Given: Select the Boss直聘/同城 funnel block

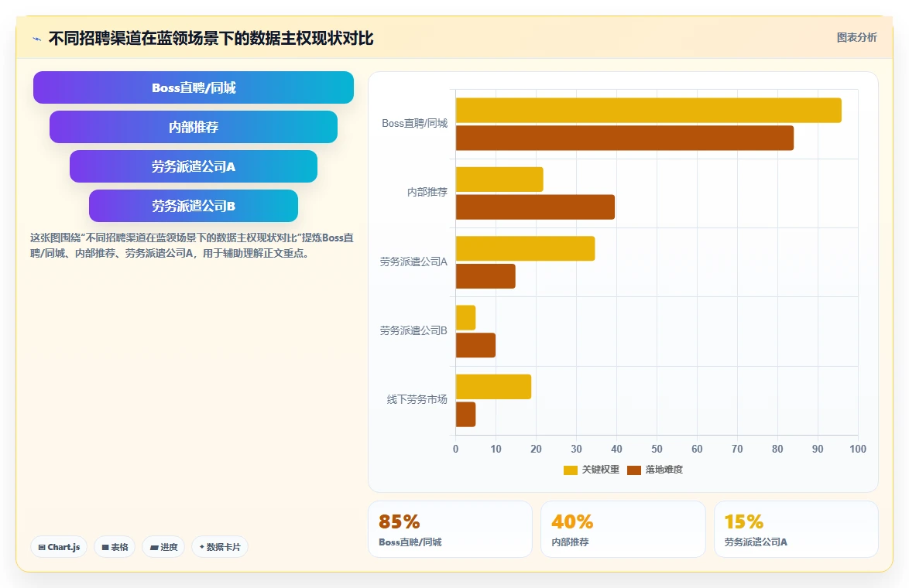Looking at the screenshot, I should point(194,87).
